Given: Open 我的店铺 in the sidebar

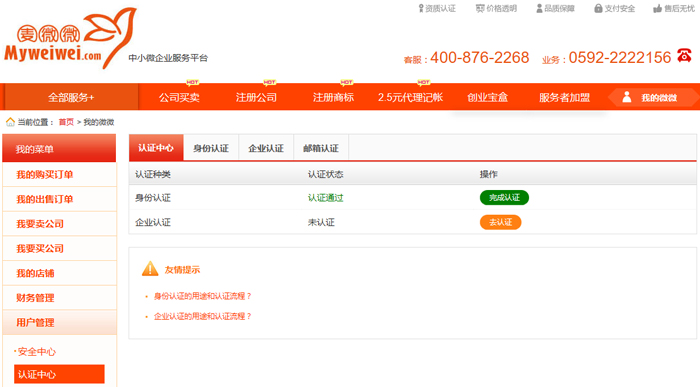Looking at the screenshot, I should 59,273.
